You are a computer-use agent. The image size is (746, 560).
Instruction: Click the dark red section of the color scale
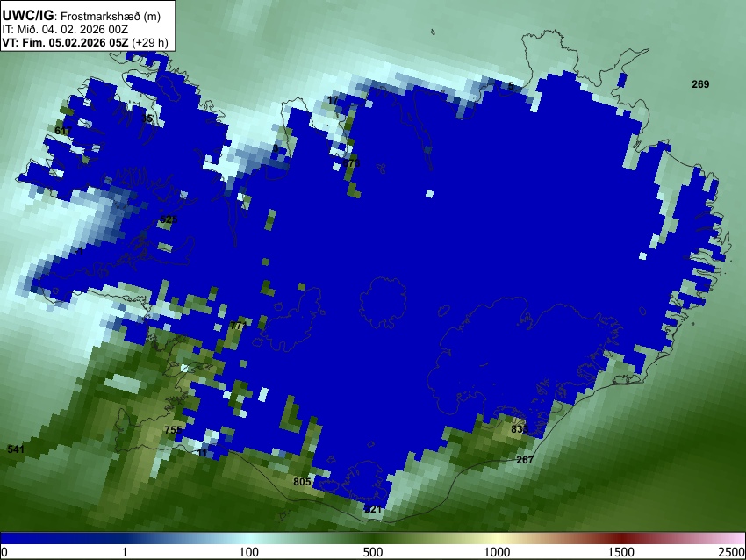click(x=621, y=539)
